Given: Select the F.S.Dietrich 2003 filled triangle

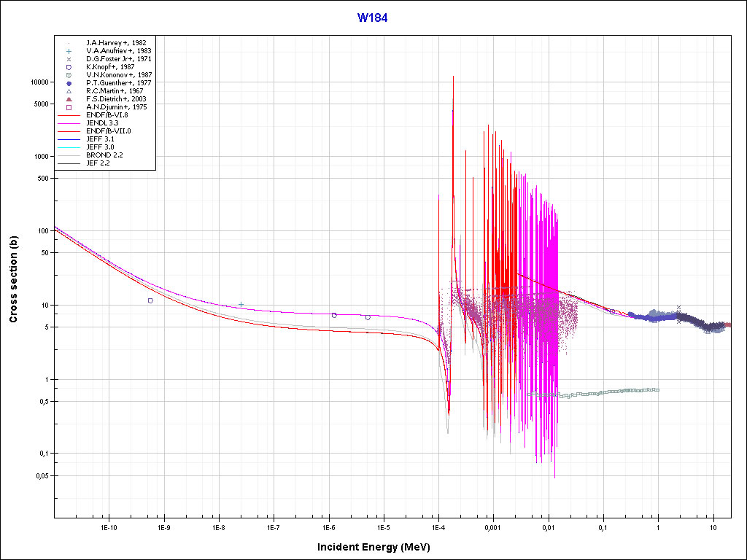Looking at the screenshot, I should [69, 99].
